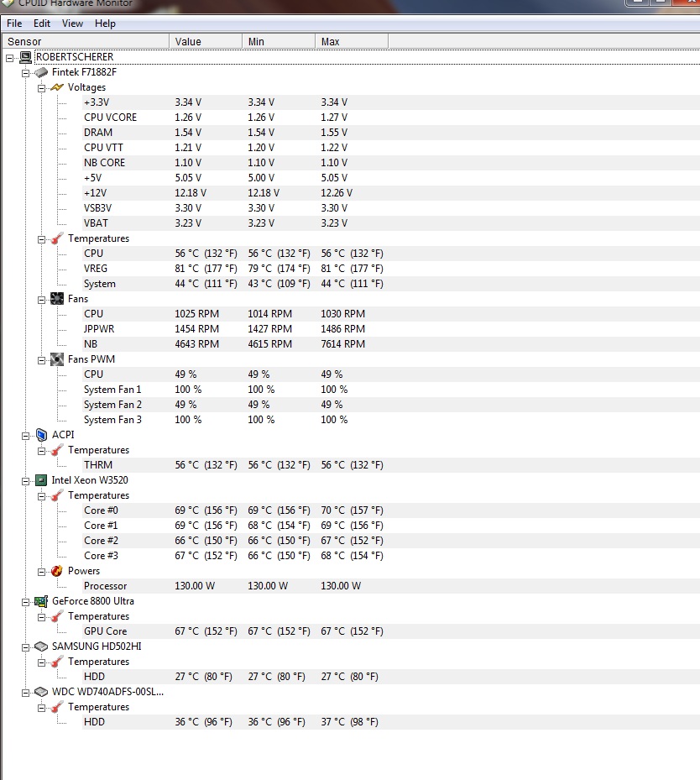
Task: Select the Core #2 row
Action: pos(391,541)
